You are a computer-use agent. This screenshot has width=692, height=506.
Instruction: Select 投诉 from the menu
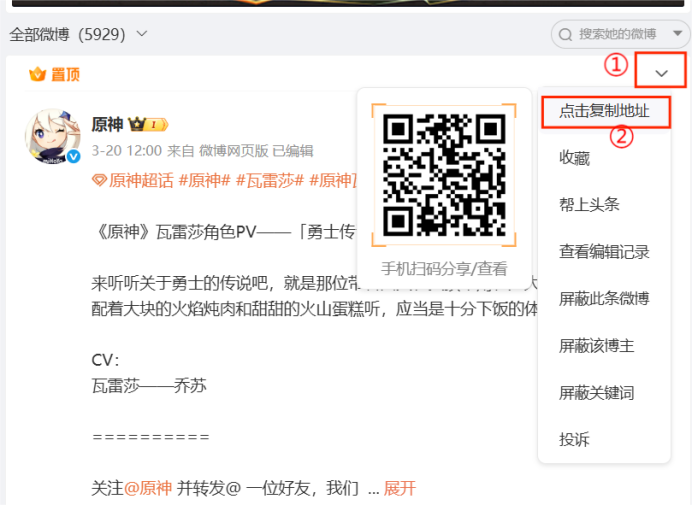click(x=574, y=439)
